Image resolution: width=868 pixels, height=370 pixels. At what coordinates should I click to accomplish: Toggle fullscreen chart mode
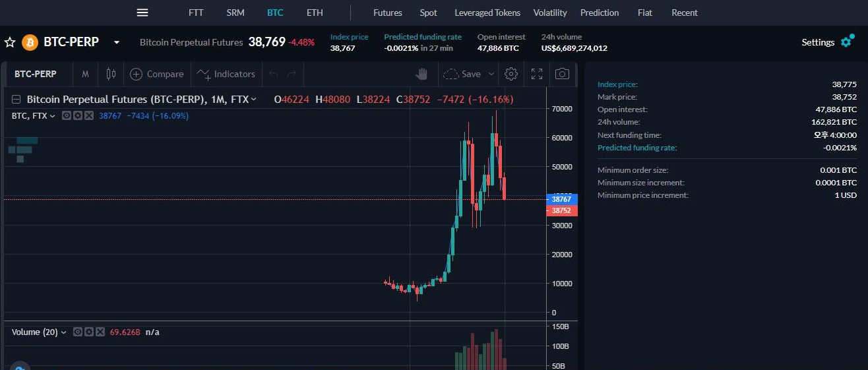(537, 74)
